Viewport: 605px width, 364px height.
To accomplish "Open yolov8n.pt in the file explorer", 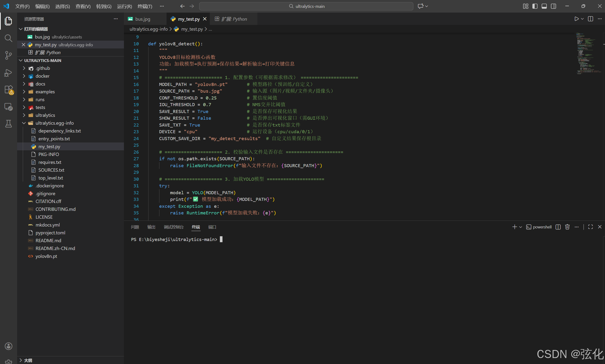I will coord(46,256).
